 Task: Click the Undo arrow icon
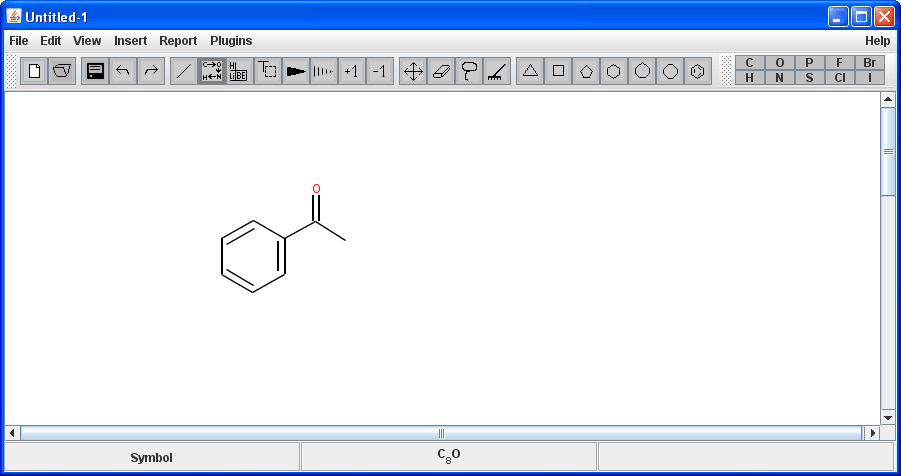[x=123, y=71]
